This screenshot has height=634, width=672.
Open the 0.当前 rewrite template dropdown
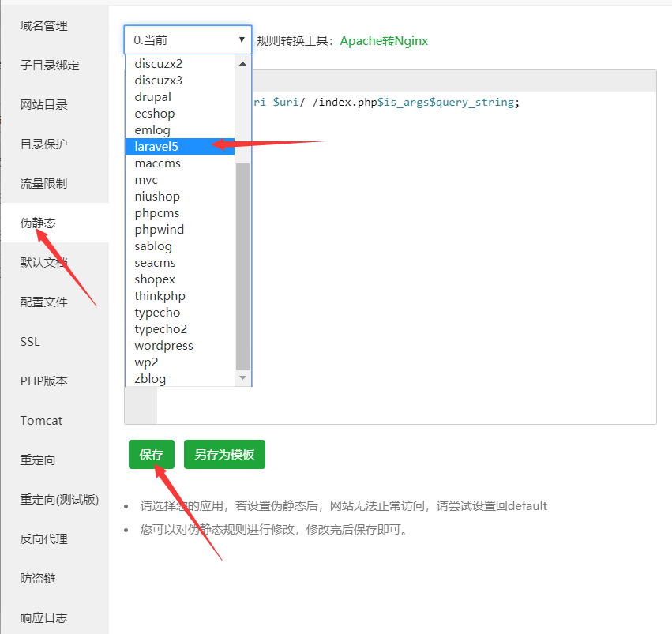187,39
